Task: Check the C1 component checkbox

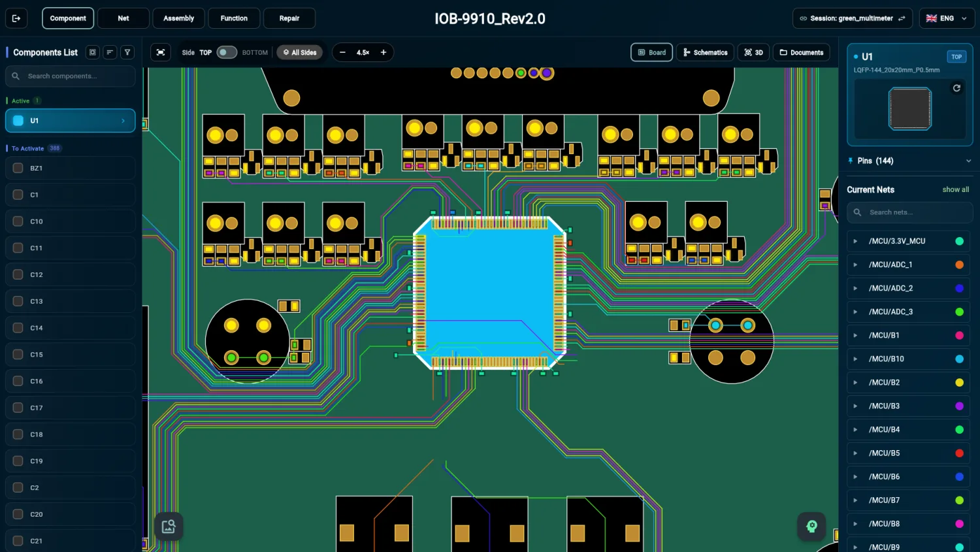Action: [x=18, y=195]
